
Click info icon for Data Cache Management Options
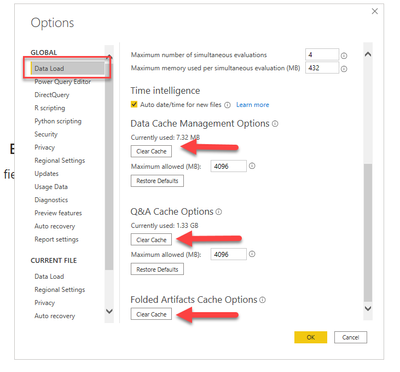coord(275,124)
